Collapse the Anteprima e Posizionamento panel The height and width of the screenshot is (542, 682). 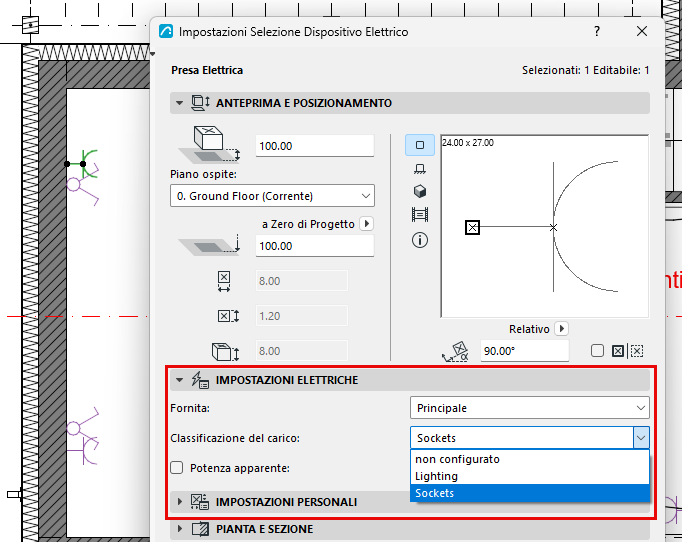(179, 103)
